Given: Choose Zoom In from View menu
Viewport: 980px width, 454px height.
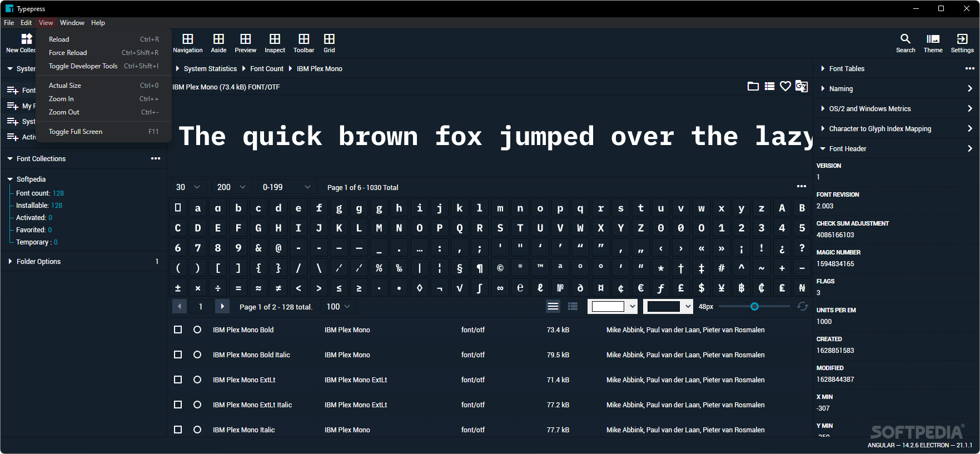Looking at the screenshot, I should point(103,98).
